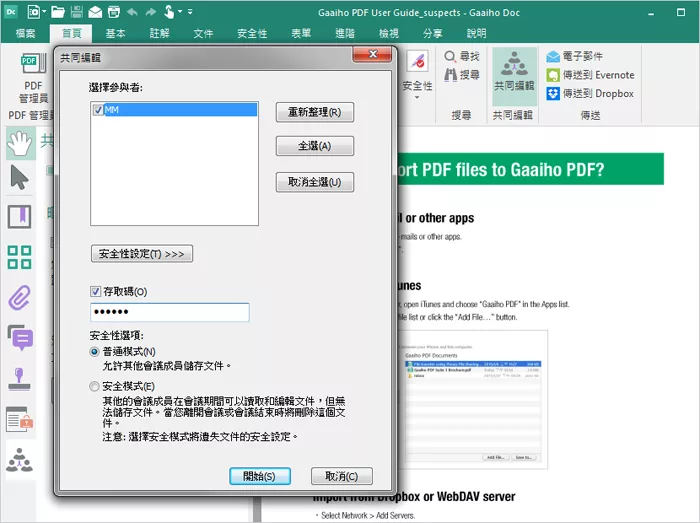Screen dimensions: 700x523
Task: Open the 註解 ribbon tab
Action: [159, 33]
